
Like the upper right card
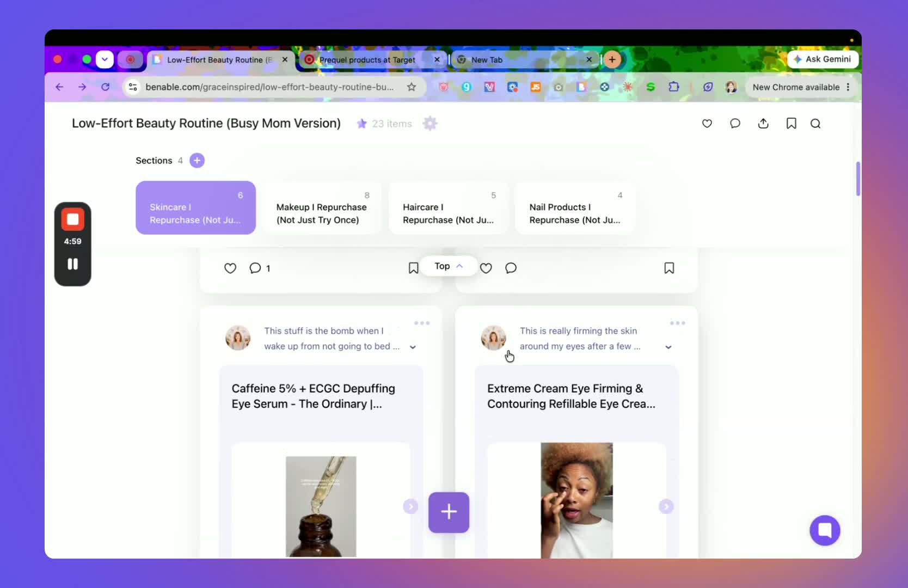(486, 268)
